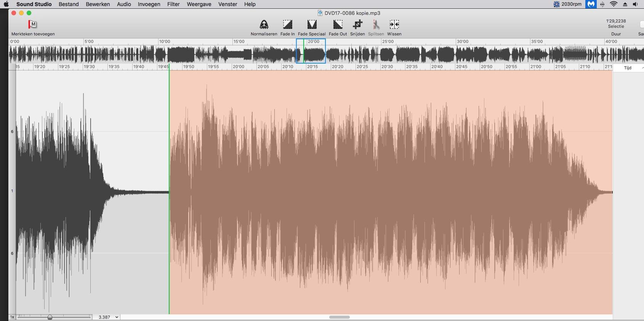This screenshot has width=644, height=321.
Task: Click the Wissen toolbar icon
Action: click(394, 25)
